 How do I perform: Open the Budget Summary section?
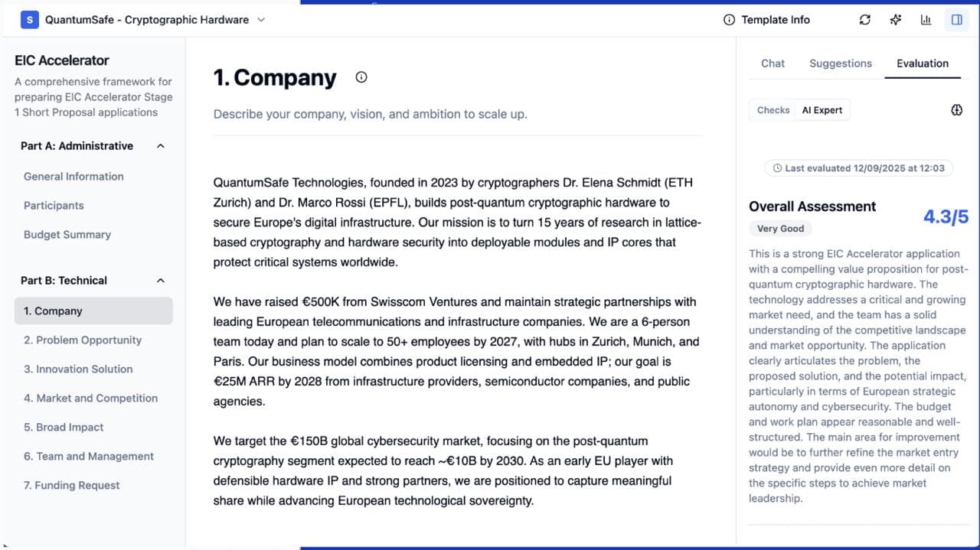67,235
